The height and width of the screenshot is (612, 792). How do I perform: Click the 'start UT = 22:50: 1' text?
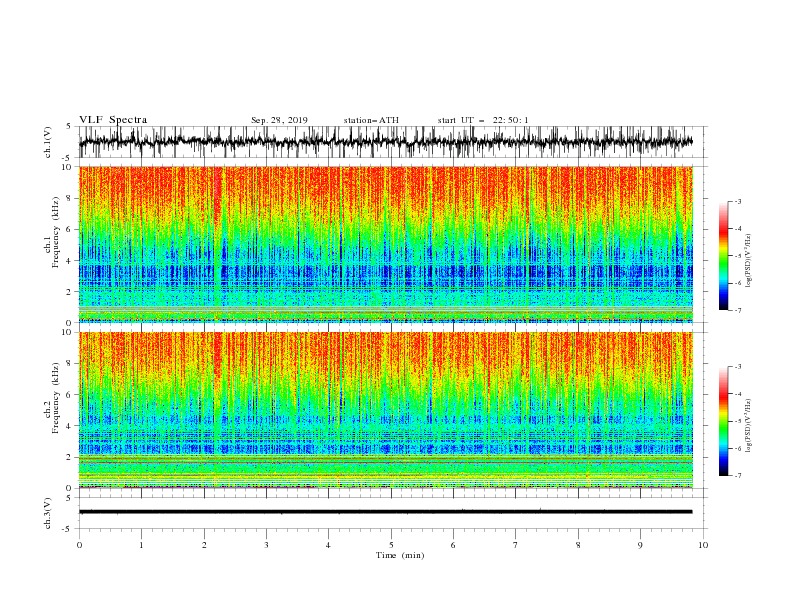pos(483,120)
